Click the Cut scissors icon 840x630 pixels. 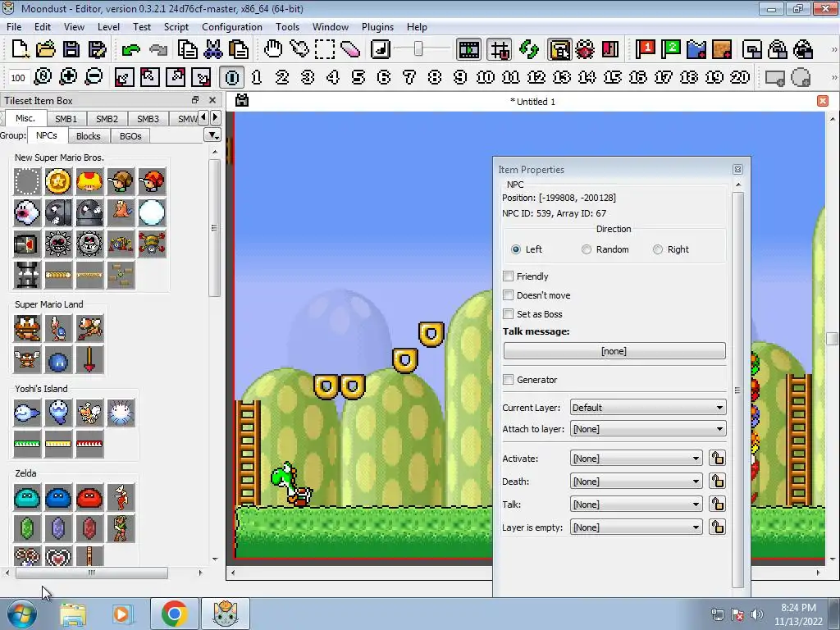point(212,50)
